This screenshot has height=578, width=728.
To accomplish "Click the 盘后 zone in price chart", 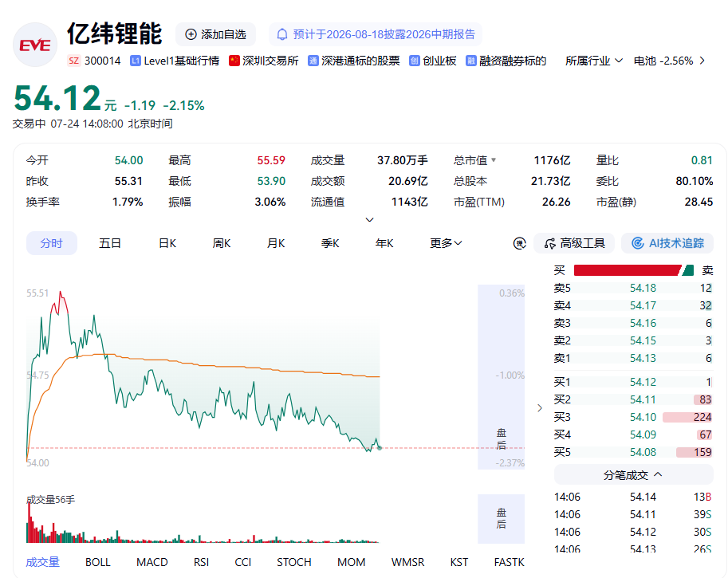I will 502,376.
